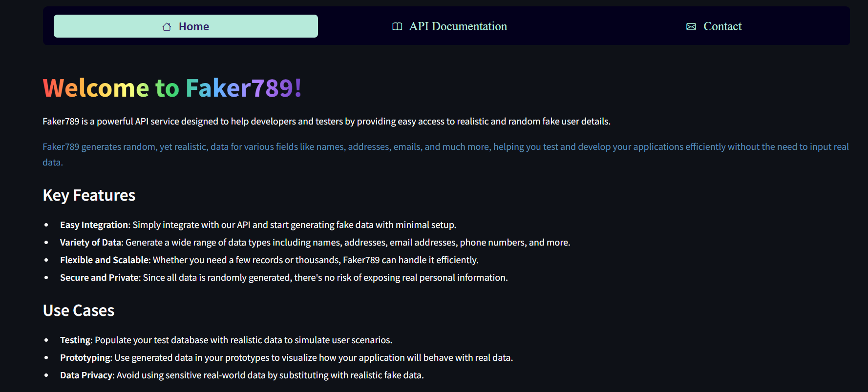Click the blue paragraph about generating random data

point(445,147)
